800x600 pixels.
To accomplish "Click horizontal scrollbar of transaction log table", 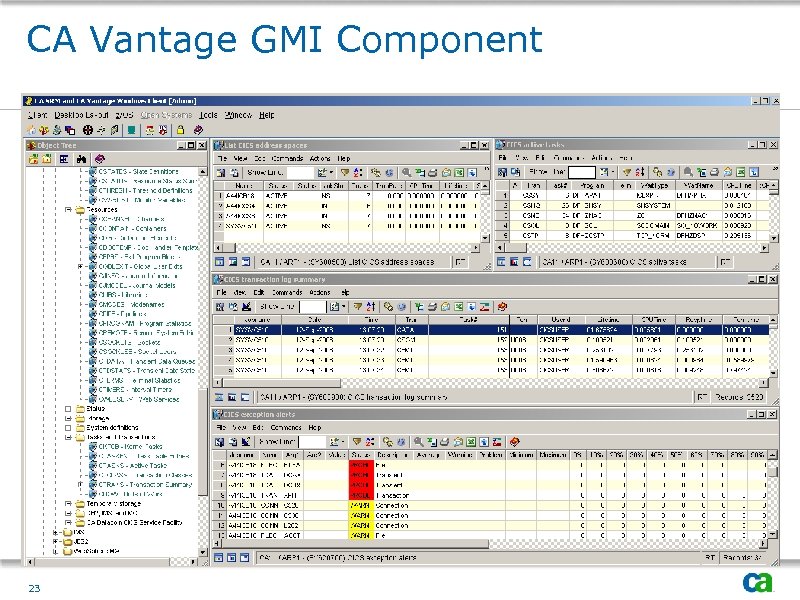I will click(491, 382).
